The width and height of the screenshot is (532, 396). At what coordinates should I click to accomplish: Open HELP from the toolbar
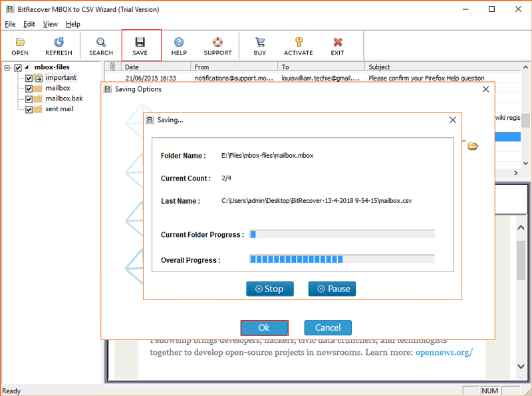[x=179, y=46]
